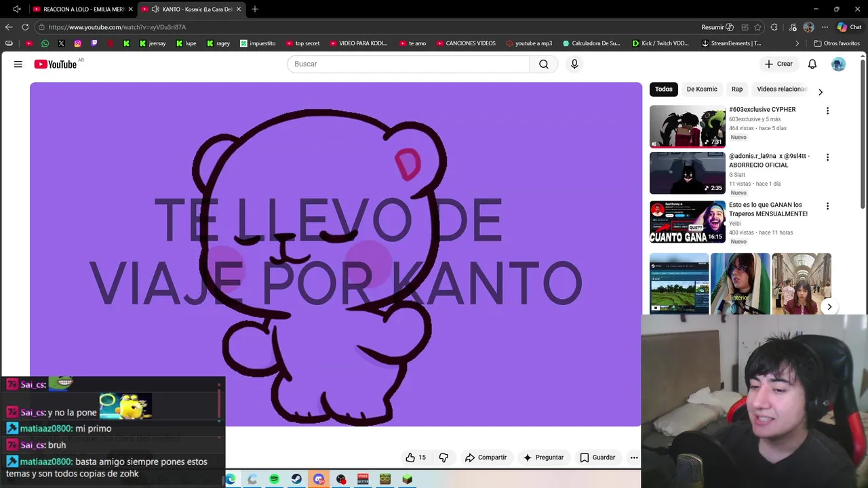The image size is (868, 488).
Task: Add page to favorites star icon
Action: 757,27
